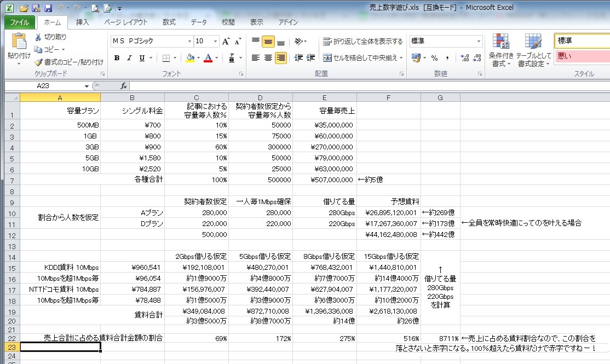Increase font size with the large A icon
610x364 pixels.
[x=226, y=42]
